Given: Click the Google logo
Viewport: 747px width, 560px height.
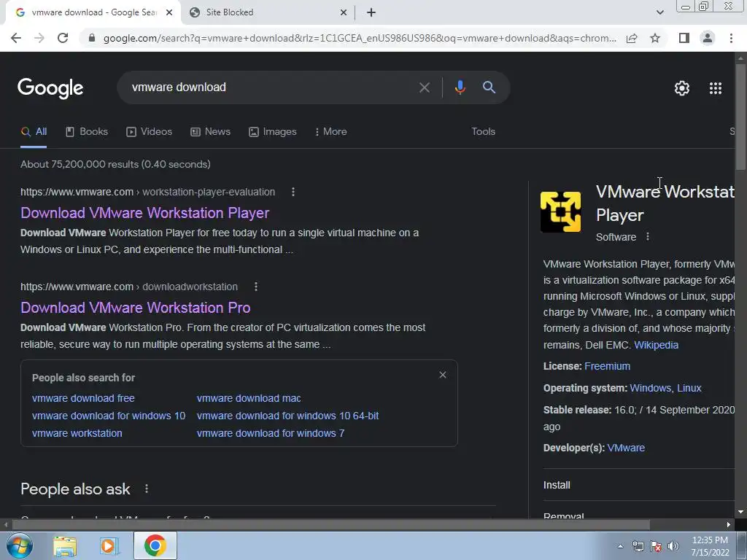Looking at the screenshot, I should pyautogui.click(x=50, y=88).
